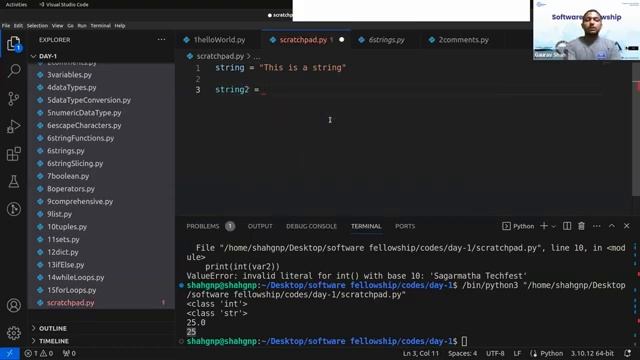This screenshot has width=640, height=360.
Task: Switch to the 2comments.py tab
Action: coord(463,40)
